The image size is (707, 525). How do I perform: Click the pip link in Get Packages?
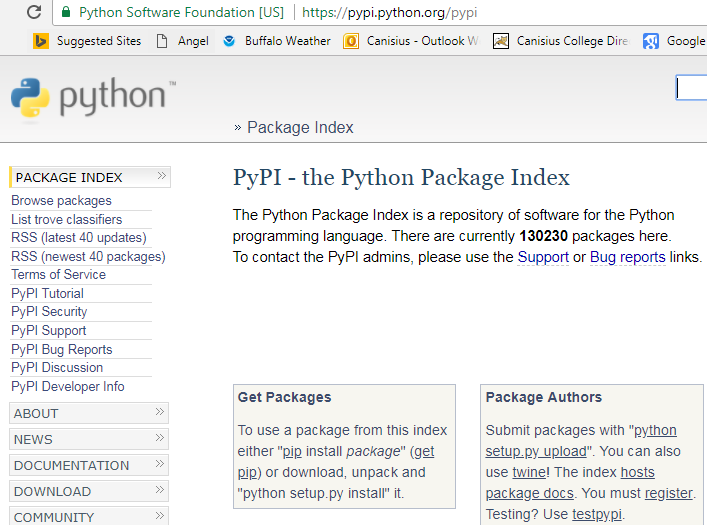click(292, 451)
